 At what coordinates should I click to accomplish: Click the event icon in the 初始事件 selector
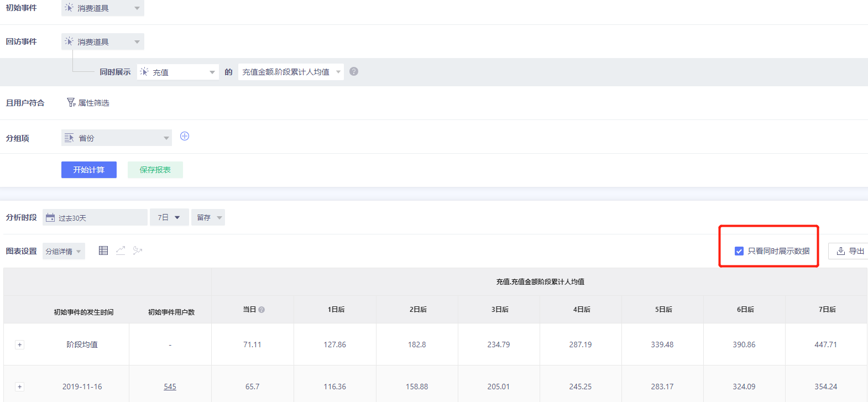[x=69, y=8]
